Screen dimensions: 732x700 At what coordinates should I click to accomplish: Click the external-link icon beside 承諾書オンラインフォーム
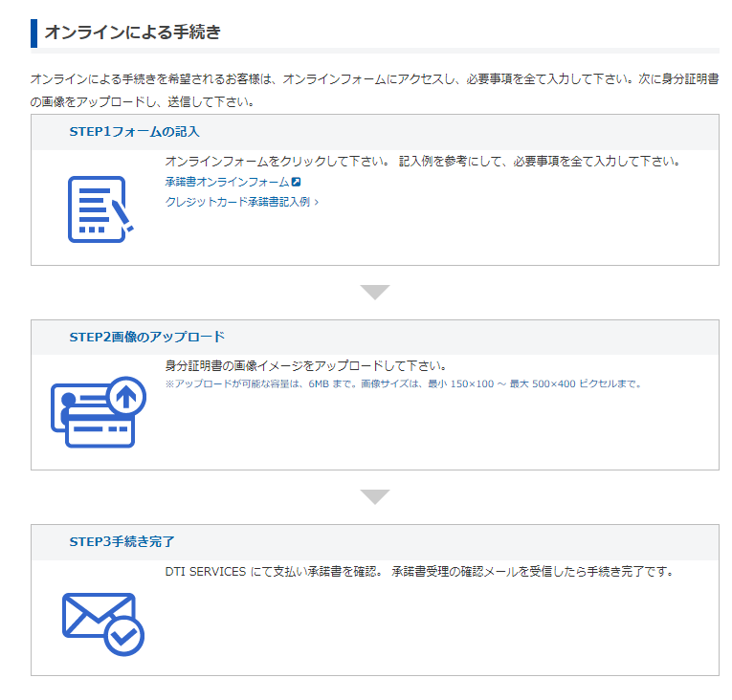297,182
